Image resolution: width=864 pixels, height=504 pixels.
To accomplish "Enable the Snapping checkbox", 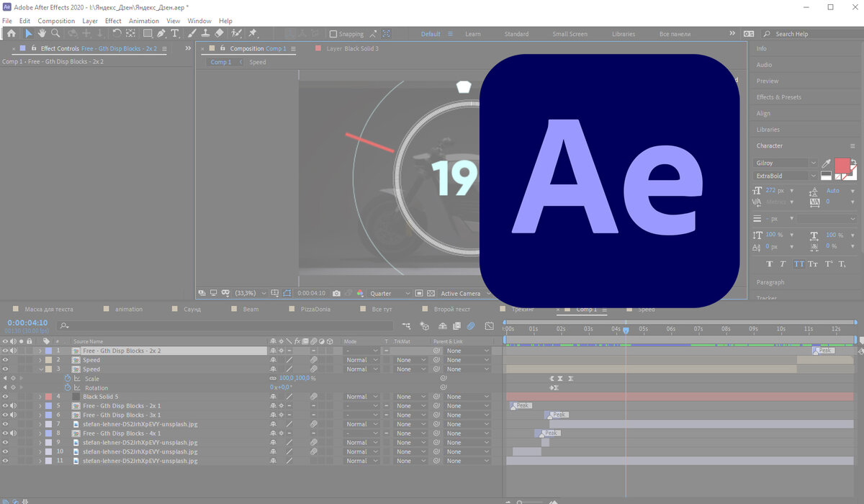I will coord(333,34).
